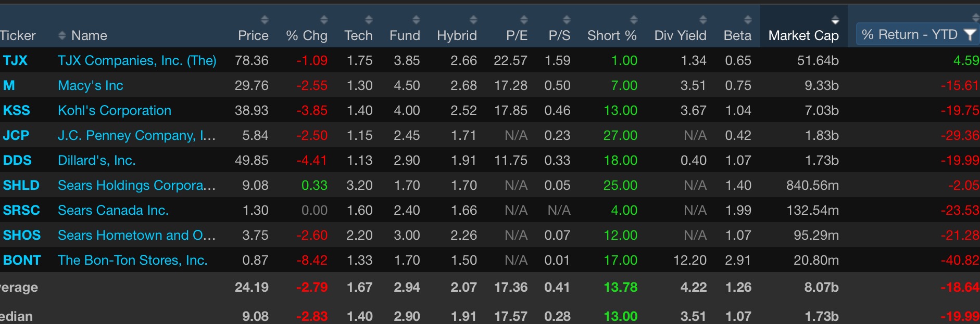The width and height of the screenshot is (980, 324).
Task: Open the Macy's Inc name link
Action: [x=91, y=85]
